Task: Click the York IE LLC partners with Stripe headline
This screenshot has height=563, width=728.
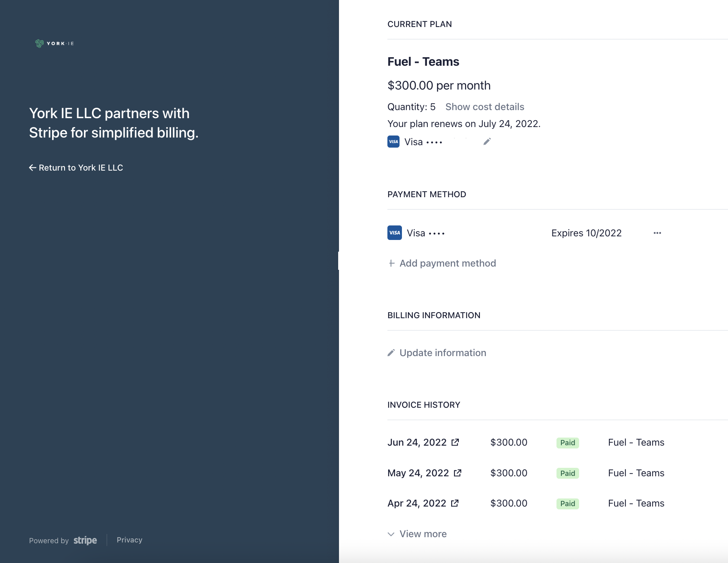Action: tap(114, 123)
